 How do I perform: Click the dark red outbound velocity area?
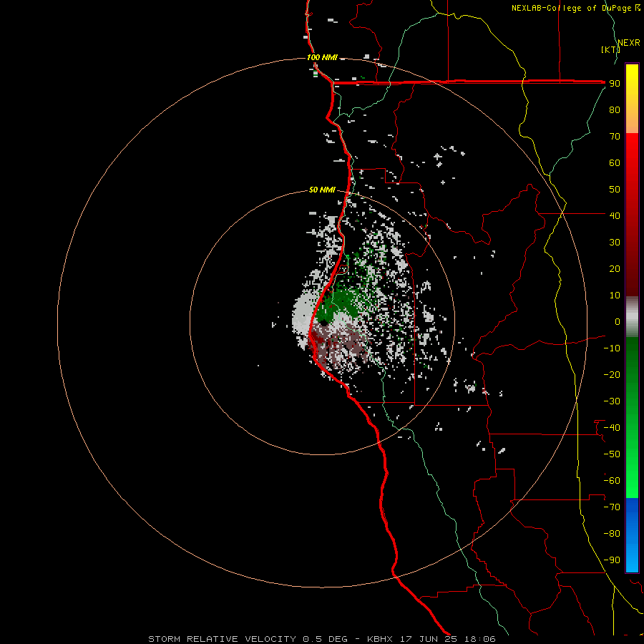[x=317, y=339]
